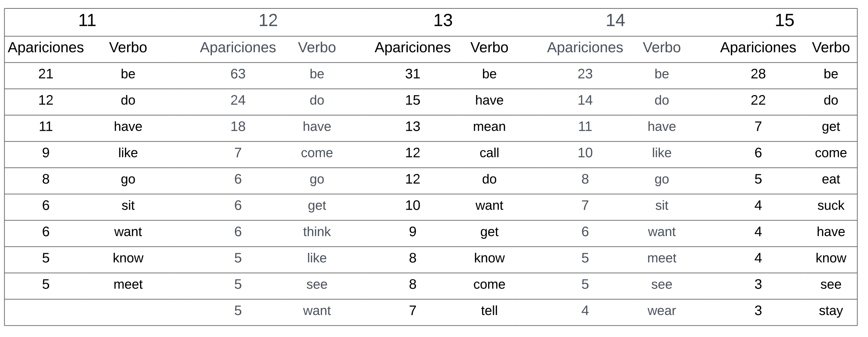The height and width of the screenshot is (337, 868).
Task: Click the group header labeled 11
Action: coord(87,21)
